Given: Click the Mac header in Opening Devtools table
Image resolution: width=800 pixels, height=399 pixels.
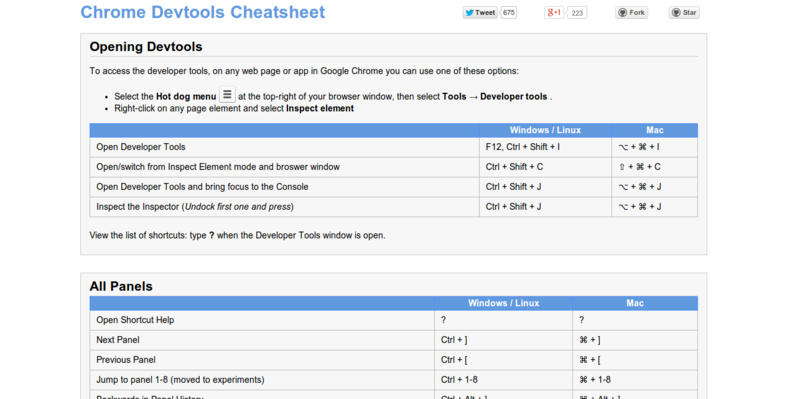Looking at the screenshot, I should coord(655,130).
